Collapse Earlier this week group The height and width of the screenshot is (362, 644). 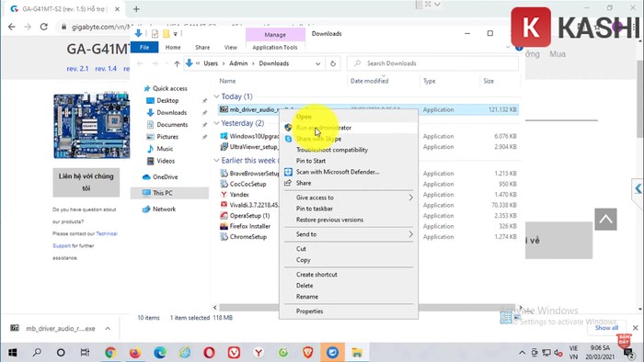216,160
